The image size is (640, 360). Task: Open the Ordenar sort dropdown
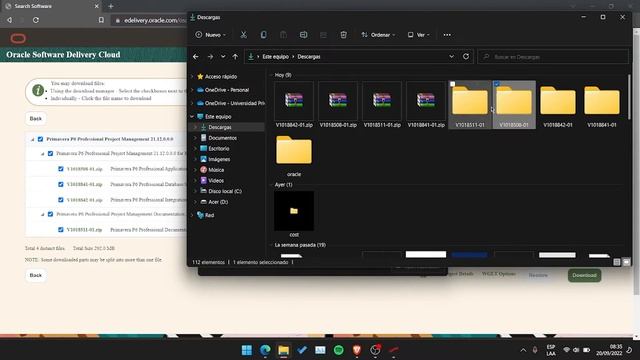point(378,35)
